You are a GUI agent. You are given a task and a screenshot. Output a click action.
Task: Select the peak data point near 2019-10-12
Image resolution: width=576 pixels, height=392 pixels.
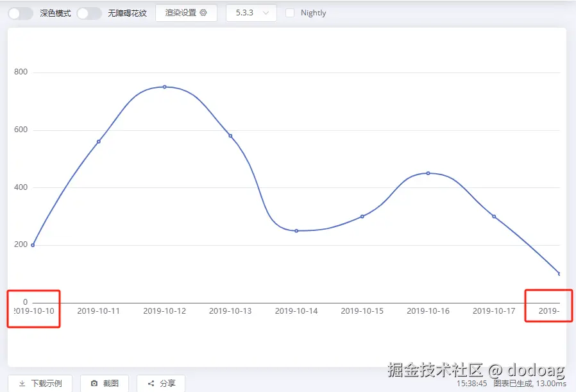tap(165, 87)
